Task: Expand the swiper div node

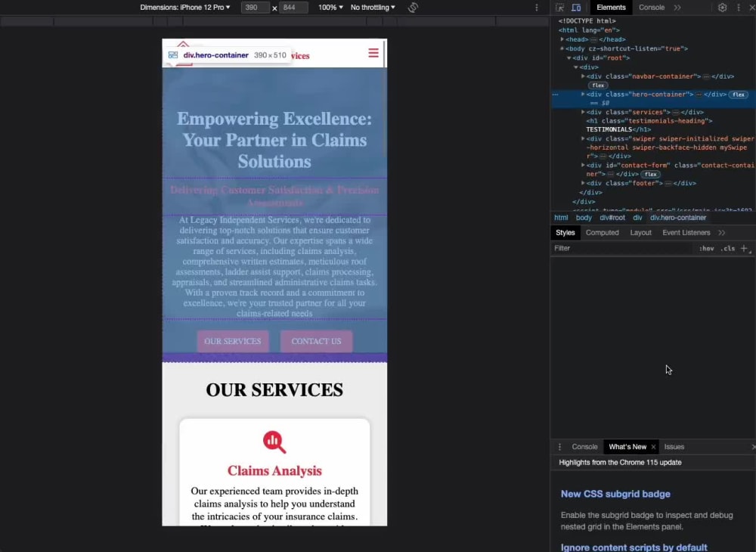Action: (x=583, y=138)
